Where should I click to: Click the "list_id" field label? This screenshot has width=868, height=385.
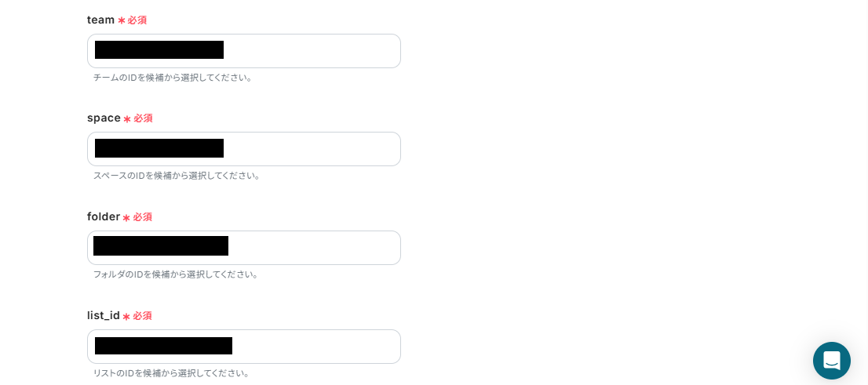point(103,315)
